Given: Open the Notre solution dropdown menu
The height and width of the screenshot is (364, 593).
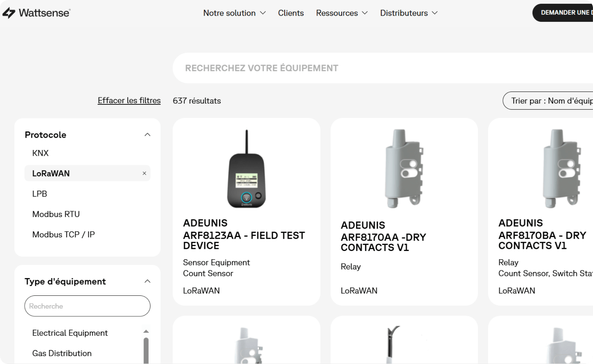Looking at the screenshot, I should 234,13.
